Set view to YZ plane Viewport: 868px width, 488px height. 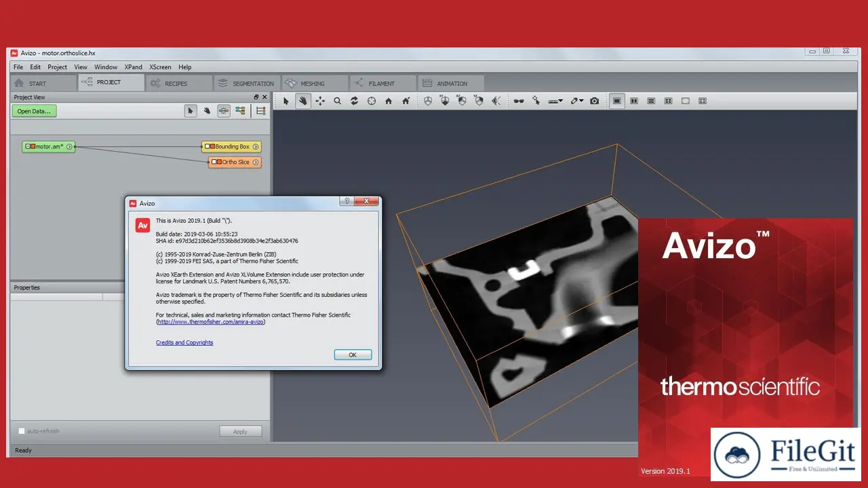pos(479,101)
